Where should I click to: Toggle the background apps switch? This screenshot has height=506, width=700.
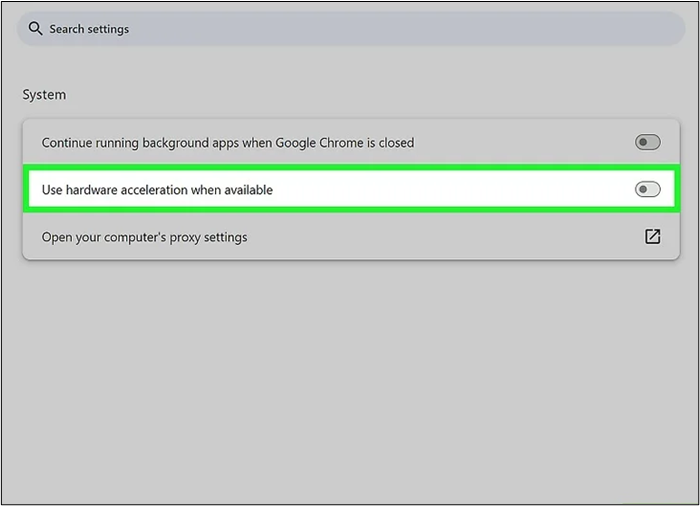(x=647, y=143)
